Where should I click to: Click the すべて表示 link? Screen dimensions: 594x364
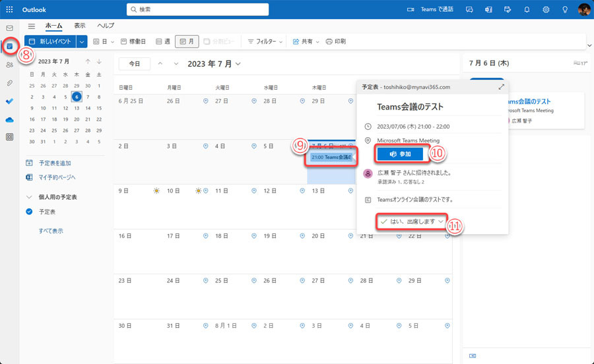tap(51, 231)
